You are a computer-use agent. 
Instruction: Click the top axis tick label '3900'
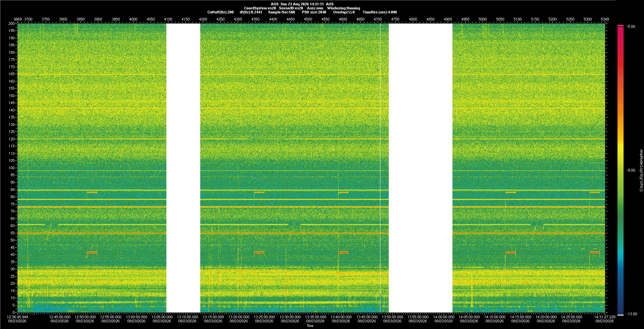[98, 19]
